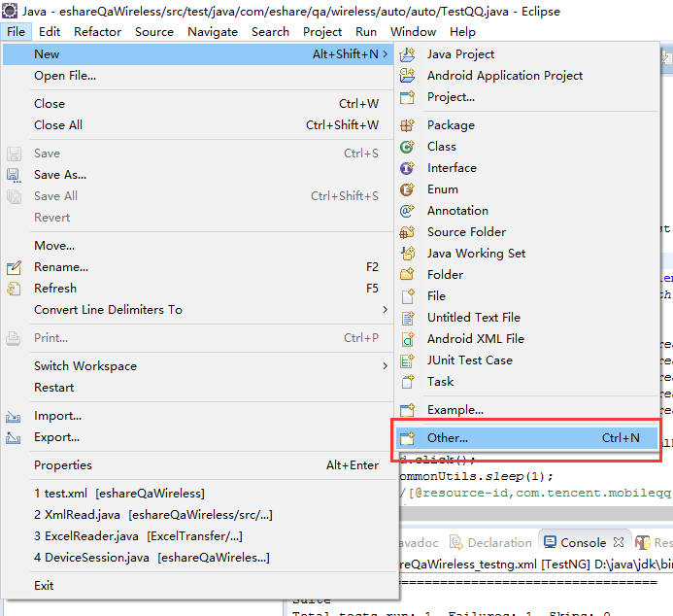
Task: Click the Java Working Set icon
Action: point(407,254)
